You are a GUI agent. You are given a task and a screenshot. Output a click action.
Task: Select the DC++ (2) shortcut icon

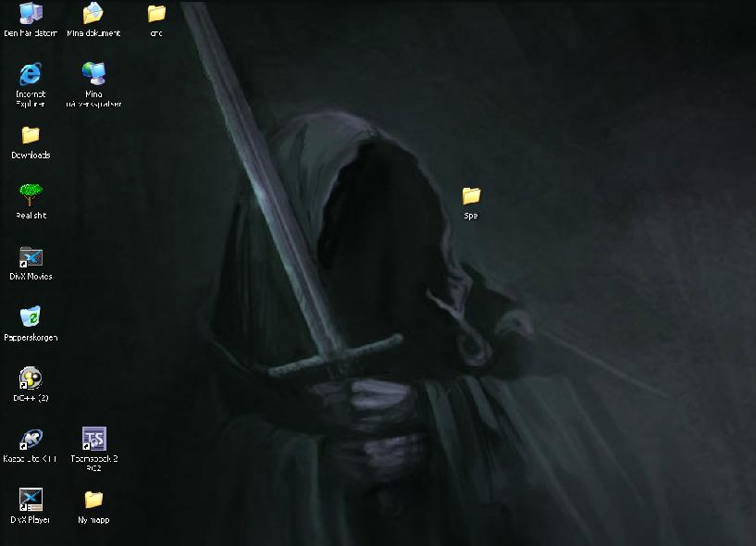31,378
